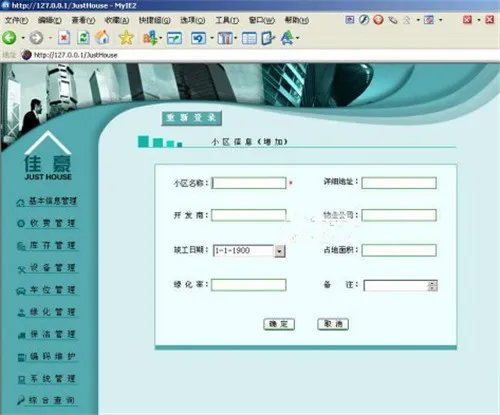Screen dimensions: 500x415
Task: Click the tiled table layout toolbar icon
Action: pyautogui.click(x=249, y=38)
